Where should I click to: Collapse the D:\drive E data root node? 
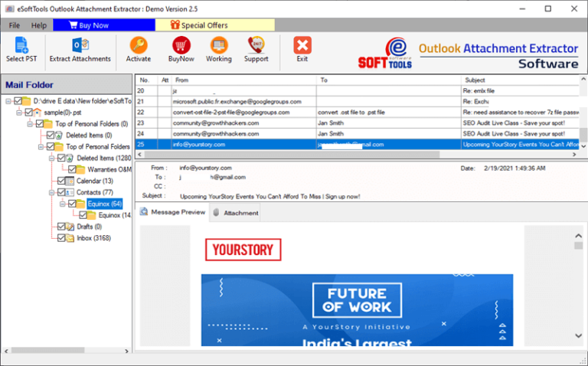pos(8,101)
